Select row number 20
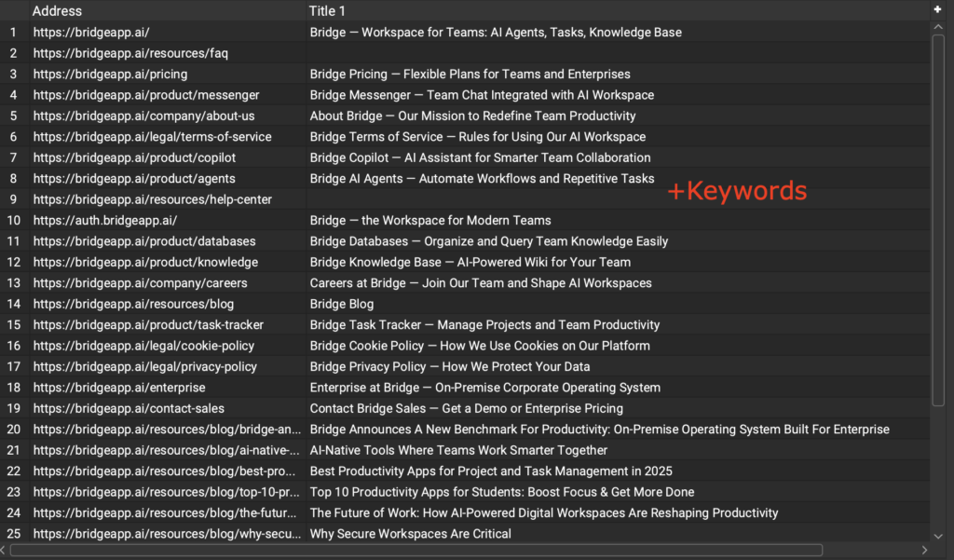 [13, 430]
